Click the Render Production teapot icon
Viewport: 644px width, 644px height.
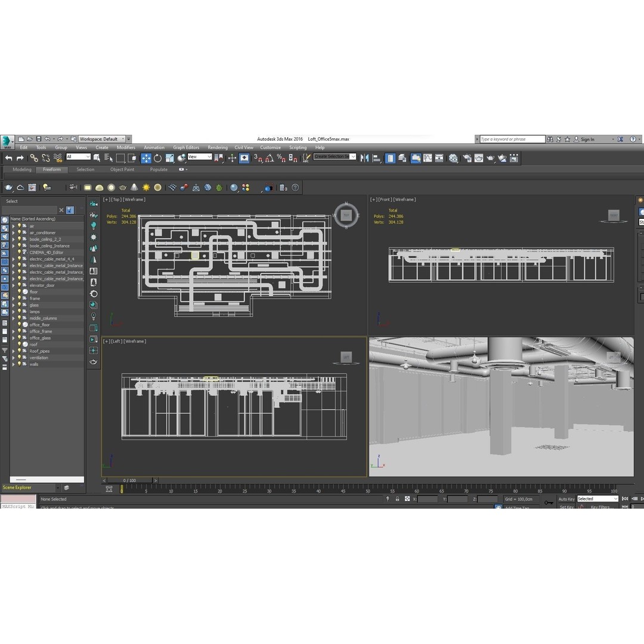pyautogui.click(x=490, y=158)
